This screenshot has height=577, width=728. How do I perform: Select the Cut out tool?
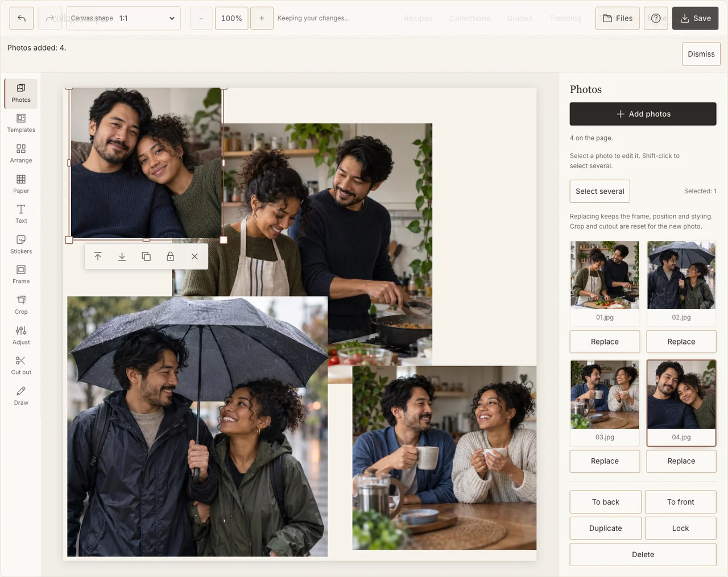[x=21, y=366]
